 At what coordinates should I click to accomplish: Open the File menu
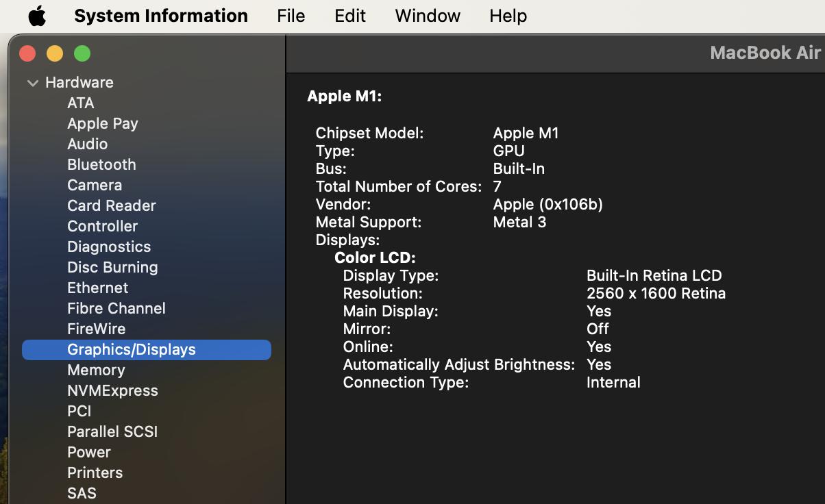point(291,16)
